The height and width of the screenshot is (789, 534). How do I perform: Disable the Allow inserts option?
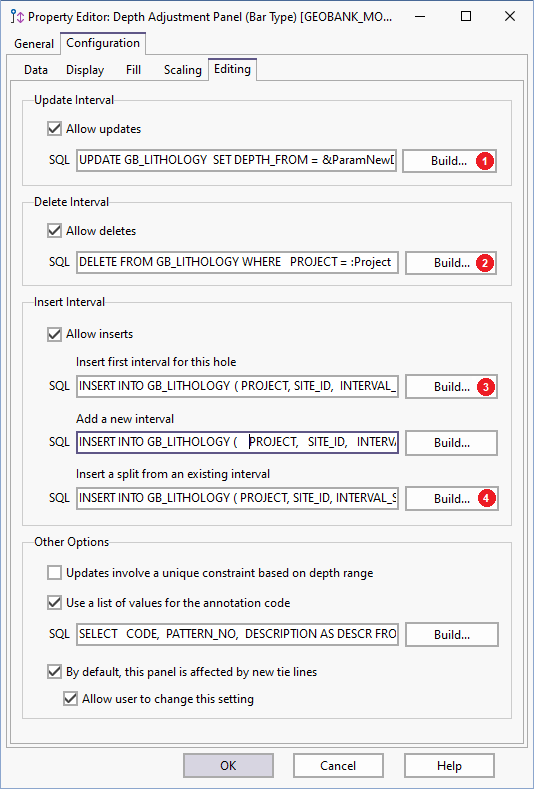tap(54, 334)
